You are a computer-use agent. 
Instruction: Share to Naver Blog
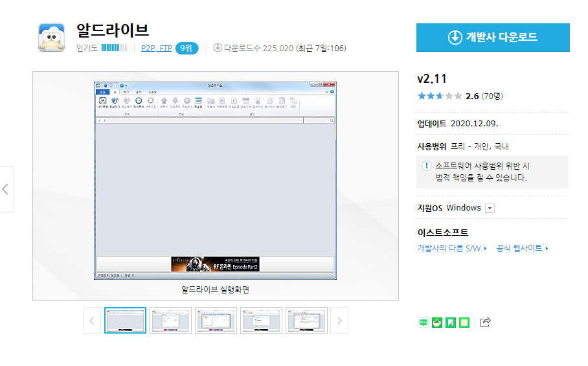424,323
